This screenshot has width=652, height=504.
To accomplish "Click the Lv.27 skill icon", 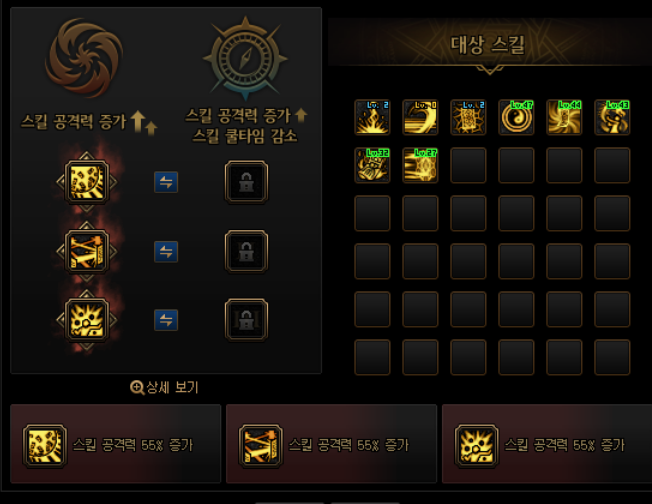I will click(420, 165).
